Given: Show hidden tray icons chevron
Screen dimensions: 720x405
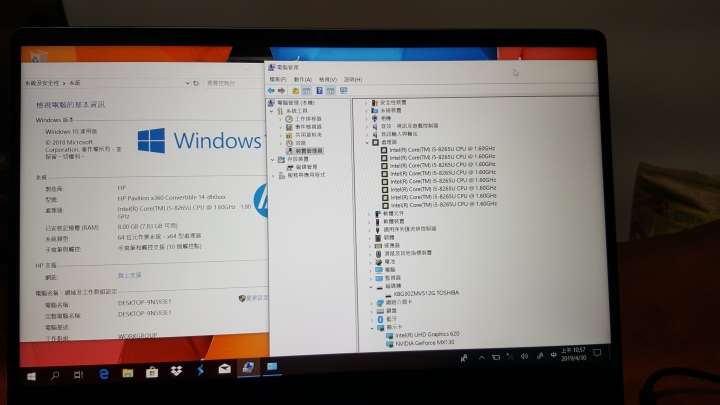Looking at the screenshot, I should pos(481,358).
